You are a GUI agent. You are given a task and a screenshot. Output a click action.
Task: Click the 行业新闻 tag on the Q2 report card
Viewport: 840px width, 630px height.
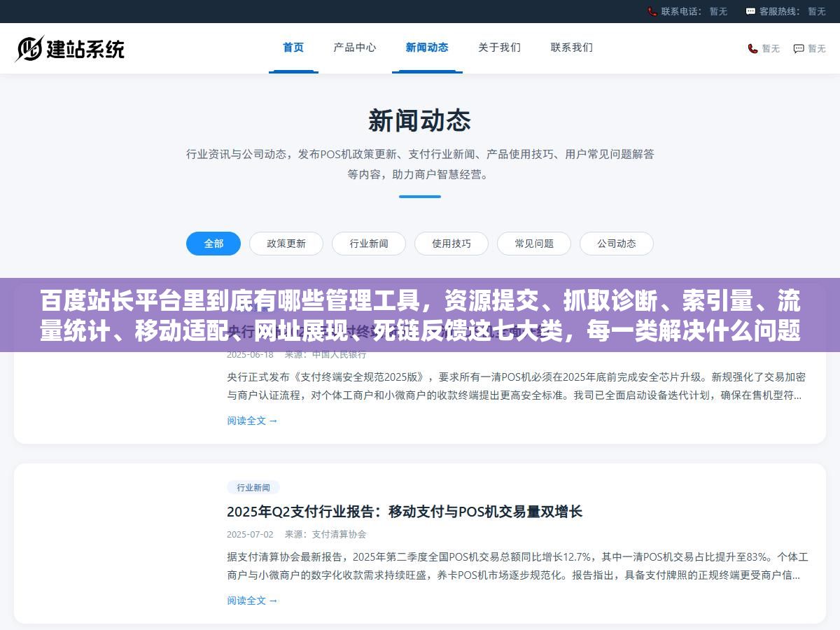click(253, 487)
